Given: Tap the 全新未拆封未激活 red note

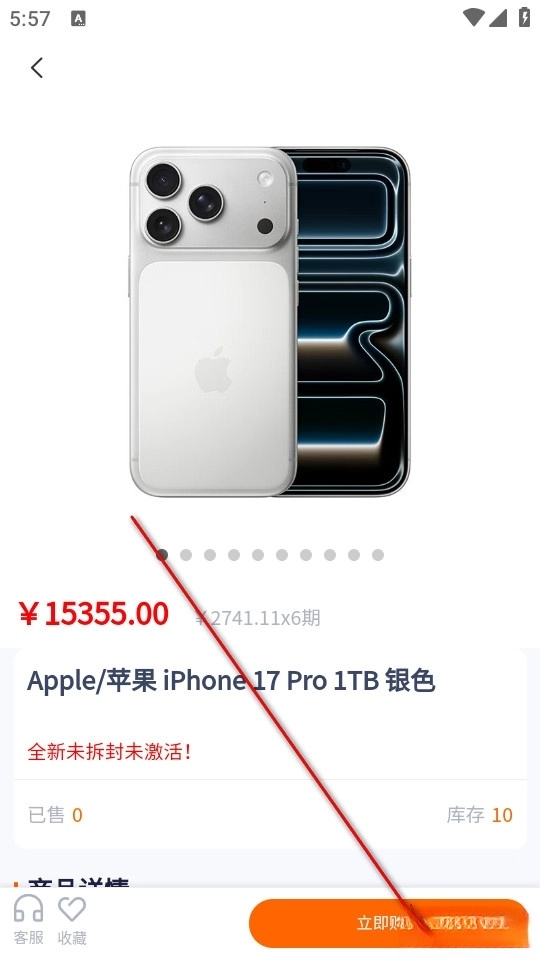Looking at the screenshot, I should 110,751.
